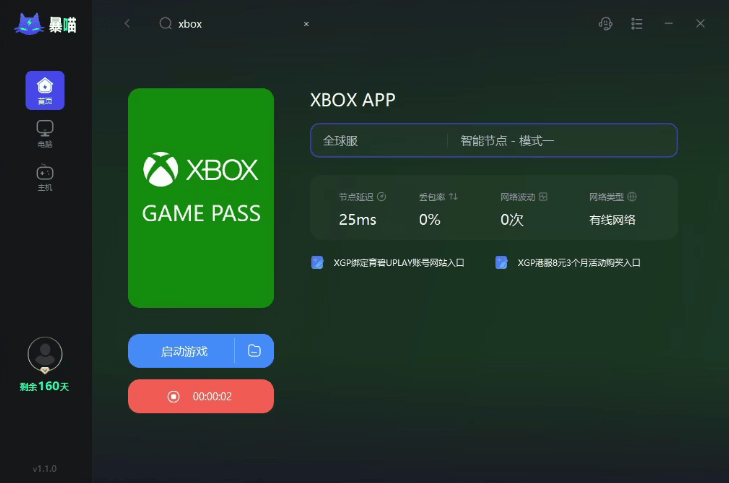Stop acceleration with red timer button

tap(201, 396)
